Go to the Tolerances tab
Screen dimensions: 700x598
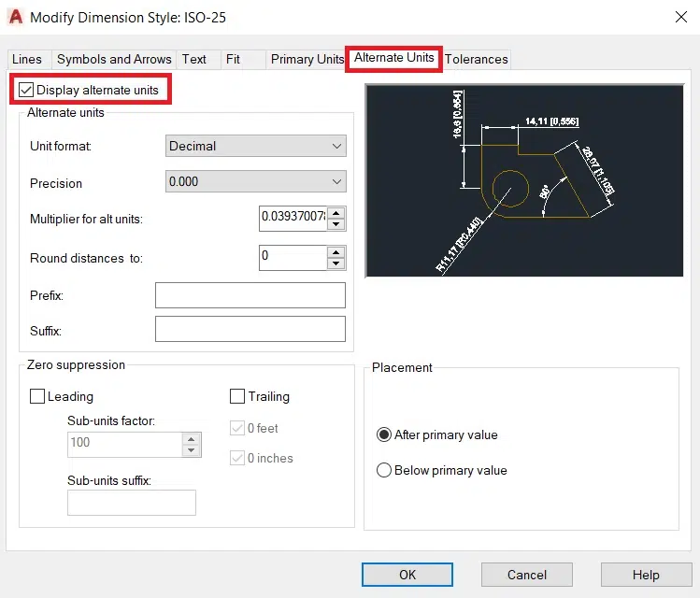coord(476,59)
